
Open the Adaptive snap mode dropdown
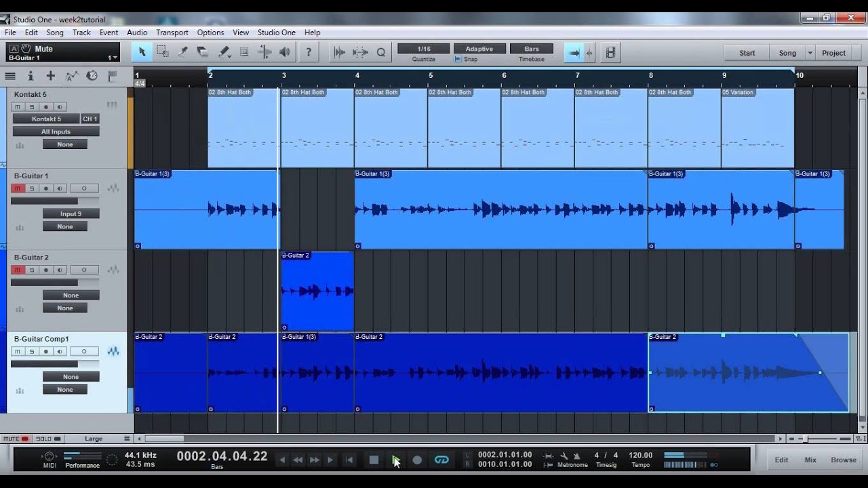(x=479, y=49)
